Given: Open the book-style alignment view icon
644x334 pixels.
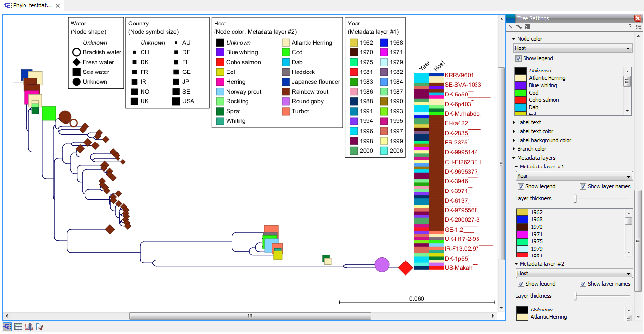Looking at the screenshot, I should pyautogui.click(x=28, y=326).
